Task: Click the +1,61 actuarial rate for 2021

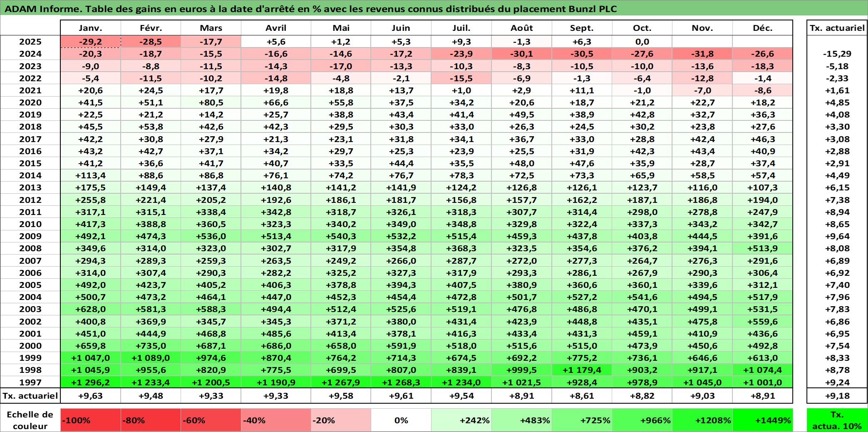Action: coord(837,90)
